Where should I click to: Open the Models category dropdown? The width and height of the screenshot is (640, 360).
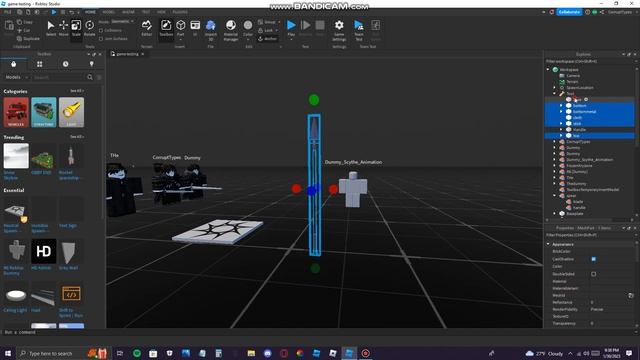(17, 77)
